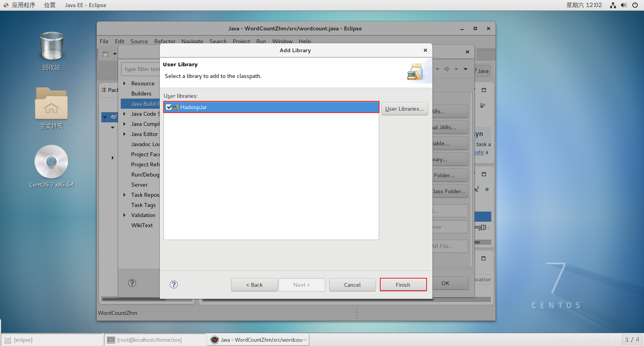Expand the Validation tree node
Viewport: 644px width, 346px height.
[124, 215]
